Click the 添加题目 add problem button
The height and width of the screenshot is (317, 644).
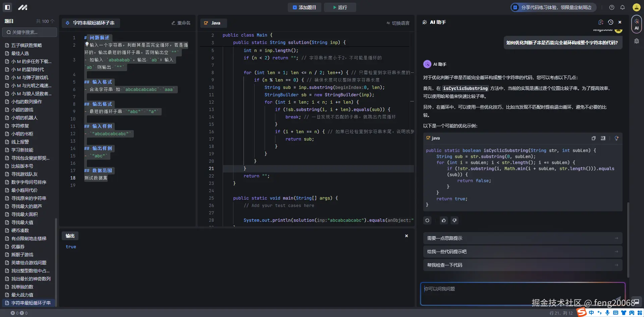(x=304, y=7)
